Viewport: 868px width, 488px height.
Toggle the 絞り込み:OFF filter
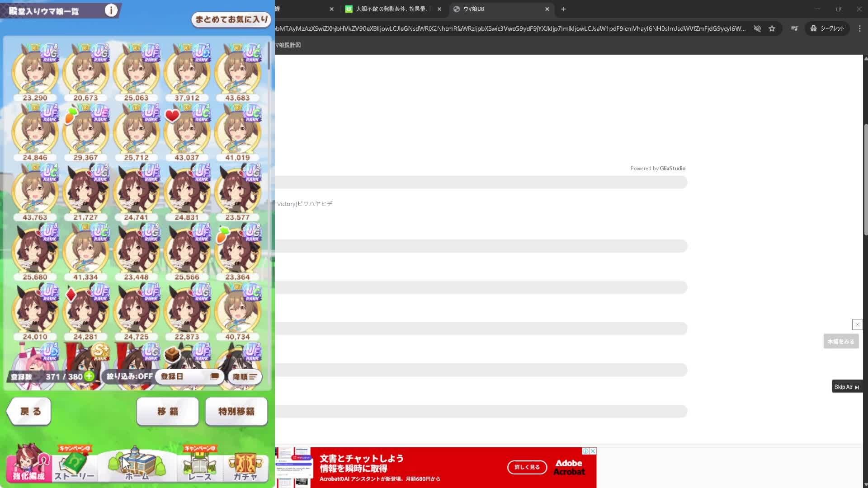point(130,376)
